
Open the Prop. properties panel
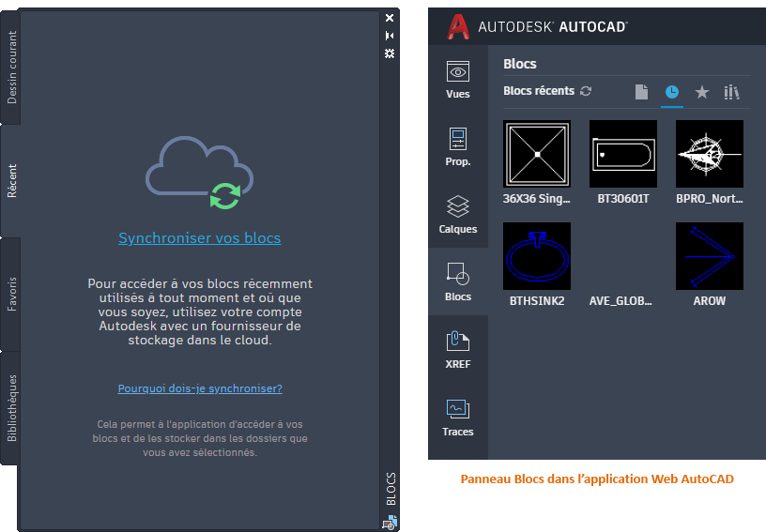(x=458, y=147)
